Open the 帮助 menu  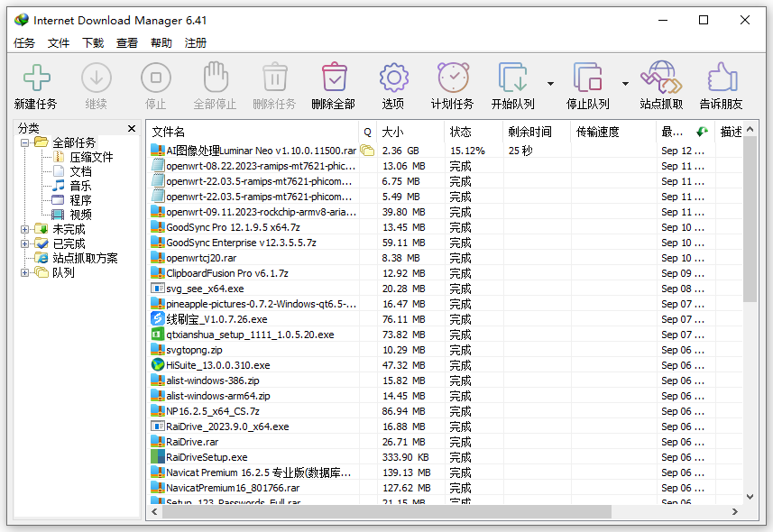[x=161, y=43]
